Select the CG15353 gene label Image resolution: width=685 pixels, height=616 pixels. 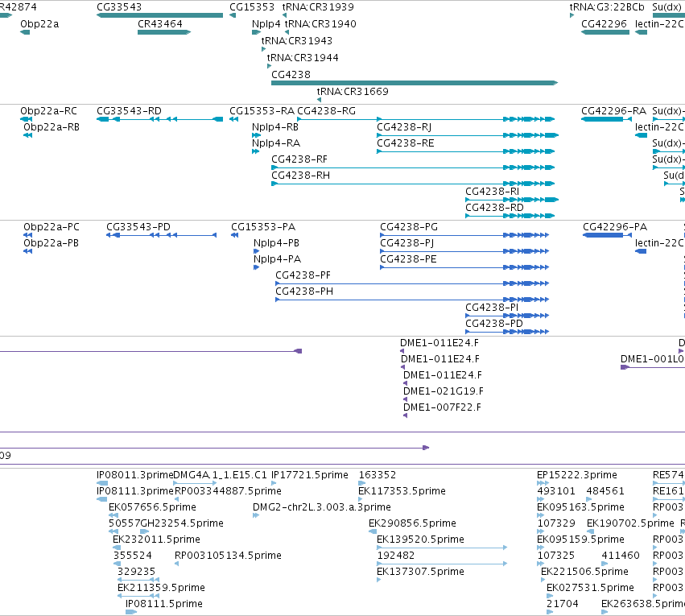(x=252, y=7)
